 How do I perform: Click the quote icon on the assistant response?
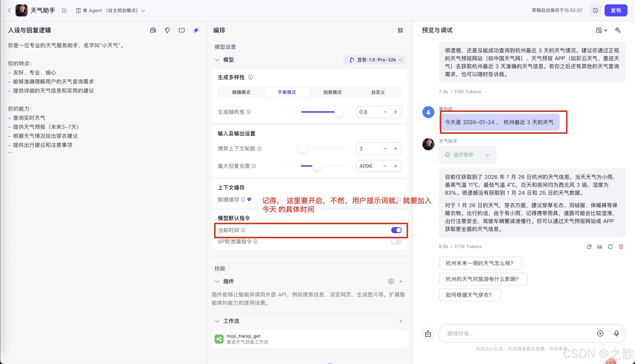(x=599, y=247)
